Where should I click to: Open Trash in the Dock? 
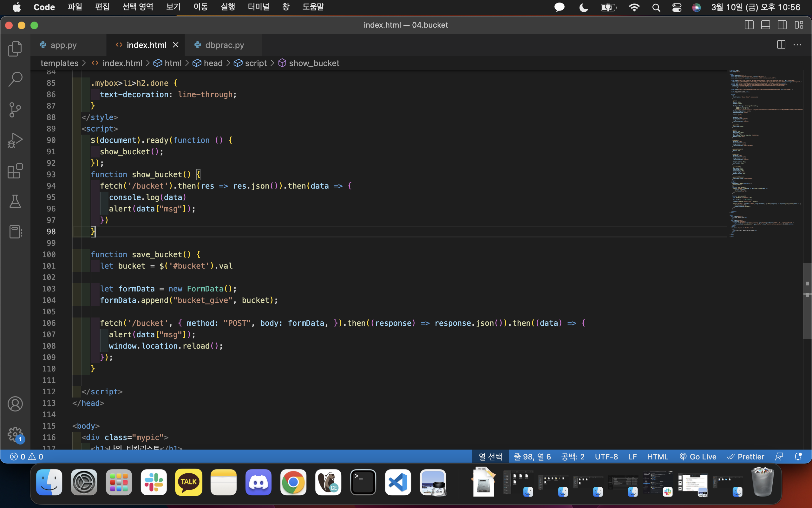763,482
